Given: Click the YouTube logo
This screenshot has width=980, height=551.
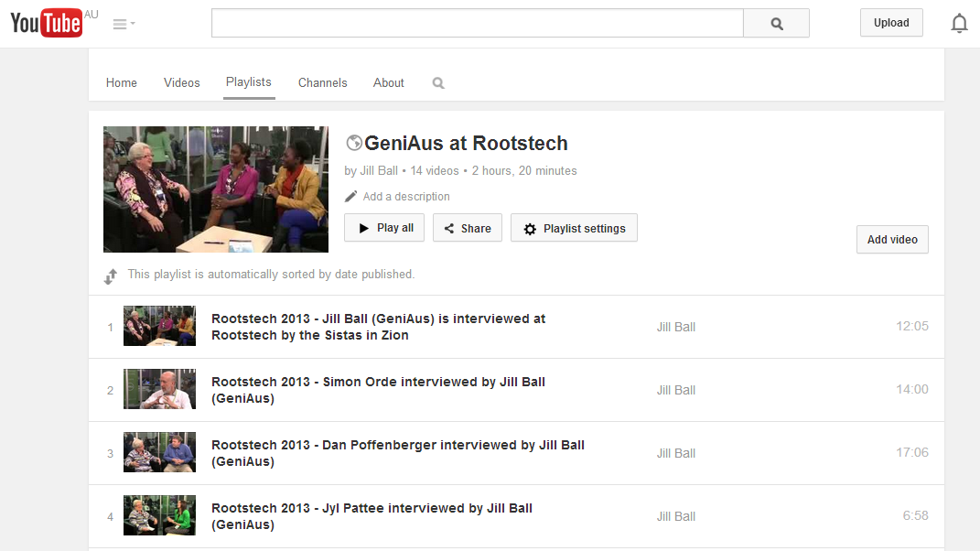Looking at the screenshot, I should coord(47,23).
